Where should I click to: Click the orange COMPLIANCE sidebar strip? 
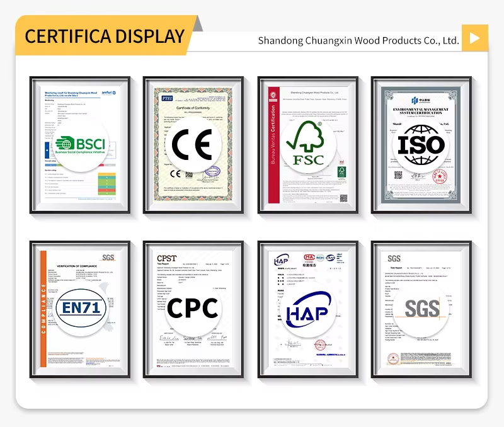pos(43,309)
